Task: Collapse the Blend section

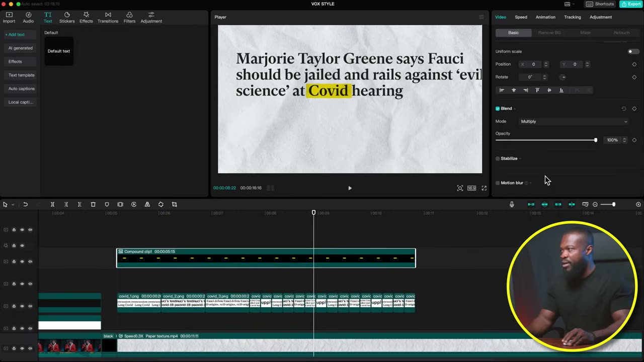Action: (x=514, y=109)
